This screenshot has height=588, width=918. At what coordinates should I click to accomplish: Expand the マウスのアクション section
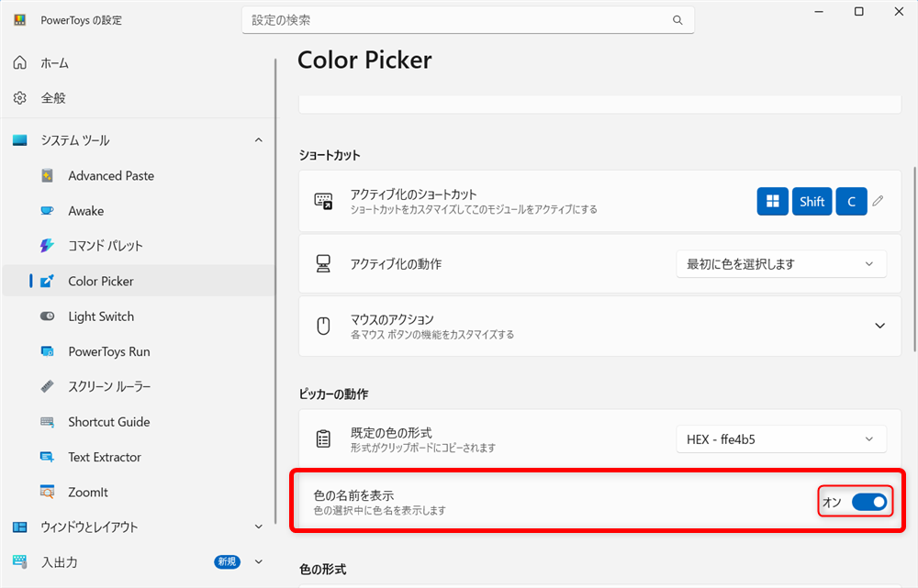pos(879,325)
